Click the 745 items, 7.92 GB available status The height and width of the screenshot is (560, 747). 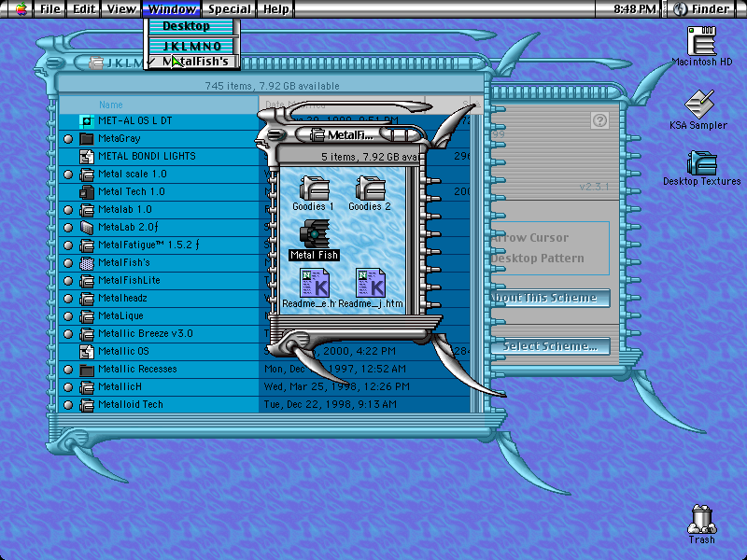(x=272, y=86)
